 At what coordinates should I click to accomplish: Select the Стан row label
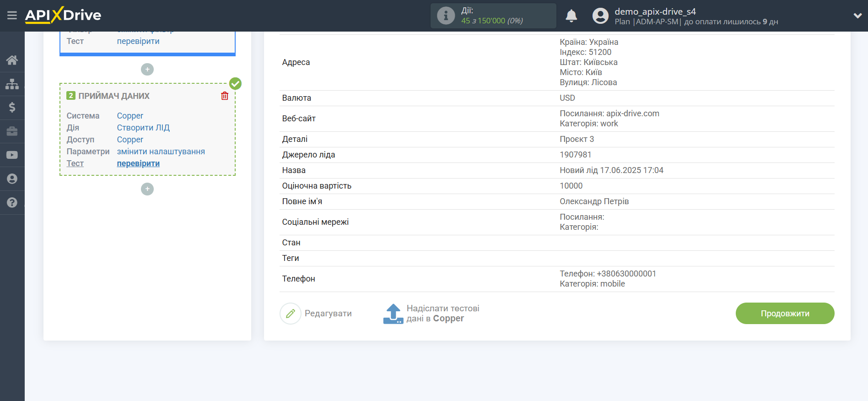click(x=291, y=243)
